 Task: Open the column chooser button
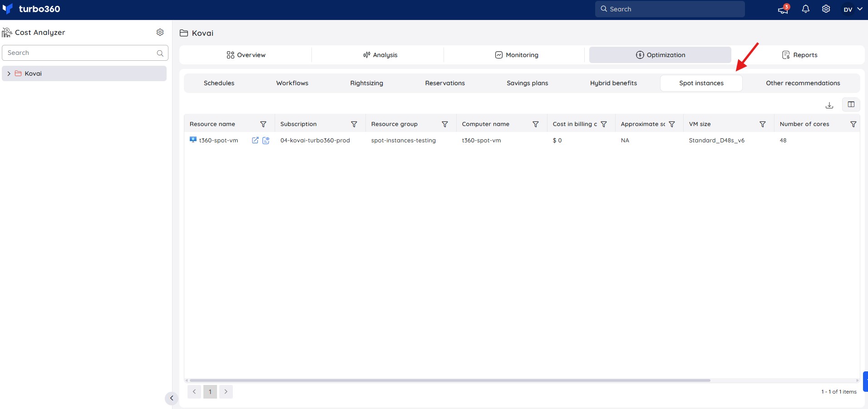[x=851, y=104]
